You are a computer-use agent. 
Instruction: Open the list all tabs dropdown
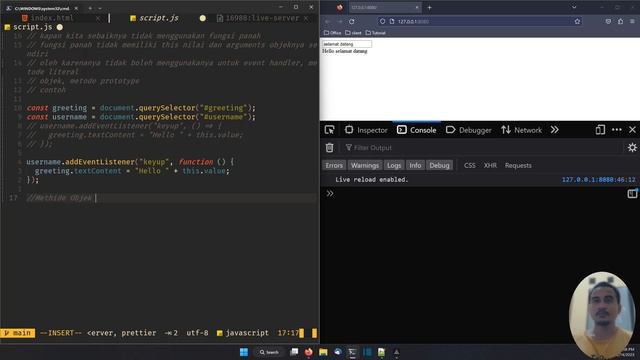point(574,7)
